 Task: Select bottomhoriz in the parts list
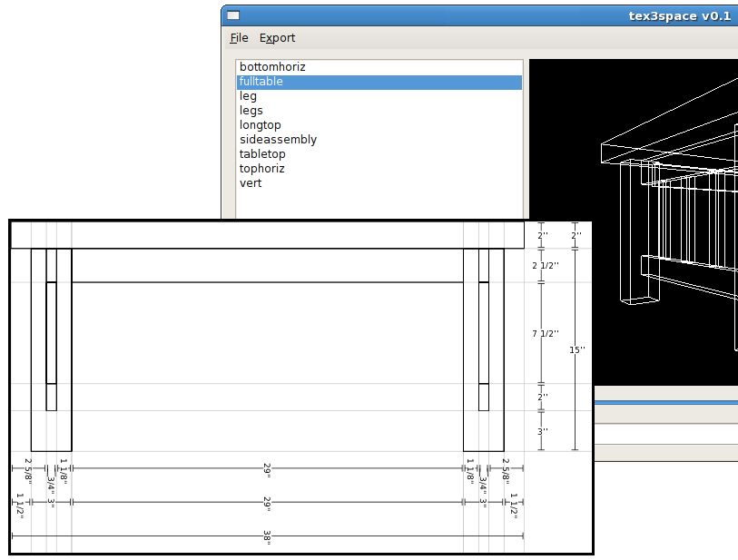[272, 67]
